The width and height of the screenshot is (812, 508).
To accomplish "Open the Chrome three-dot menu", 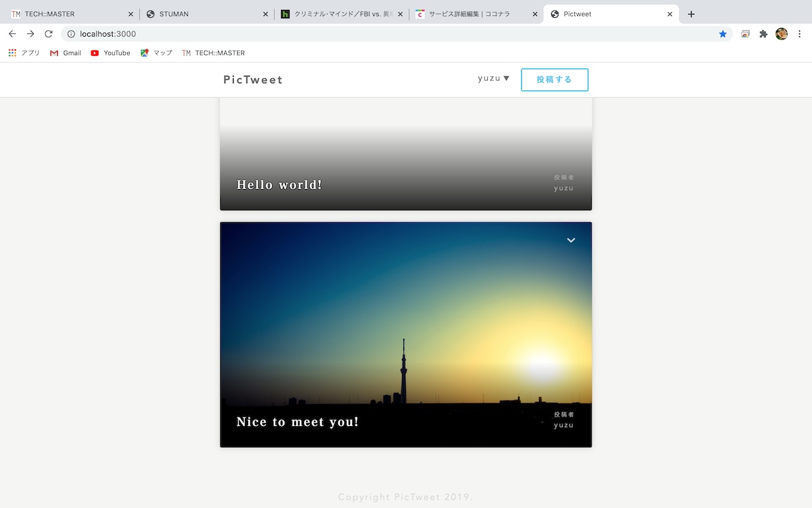I will tap(799, 34).
